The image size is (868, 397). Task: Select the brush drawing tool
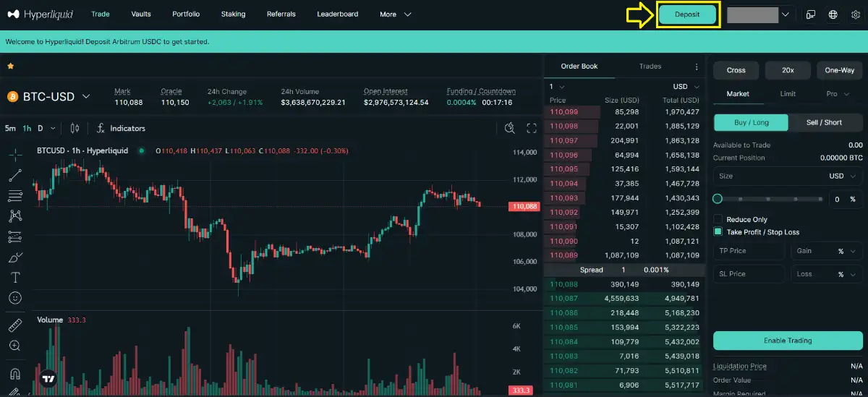point(14,257)
